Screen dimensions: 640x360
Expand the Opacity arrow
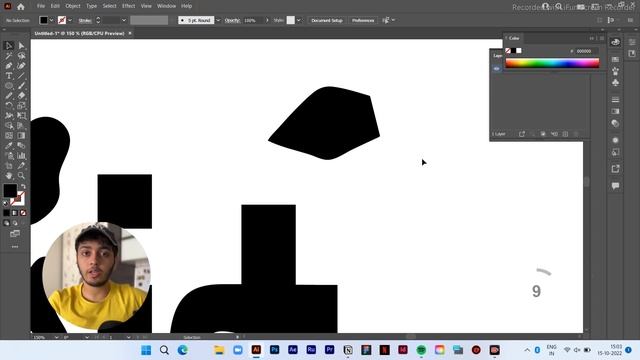point(267,20)
